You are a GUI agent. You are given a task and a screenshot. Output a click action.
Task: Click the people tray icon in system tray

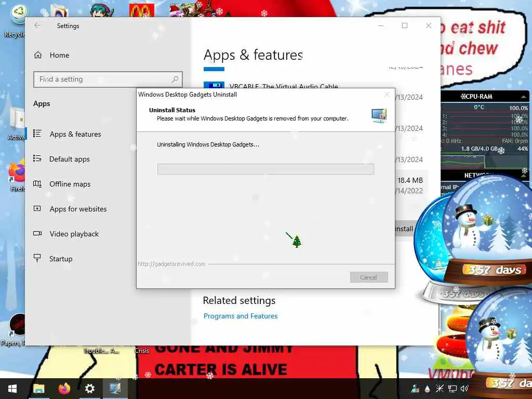(x=415, y=389)
